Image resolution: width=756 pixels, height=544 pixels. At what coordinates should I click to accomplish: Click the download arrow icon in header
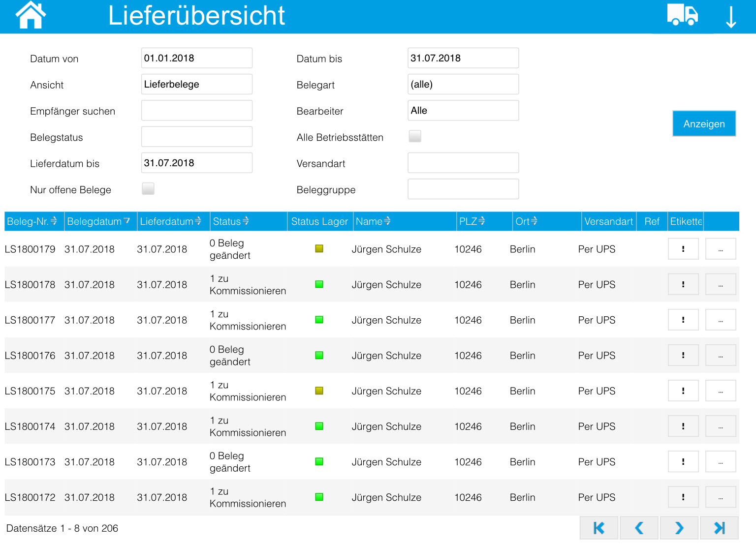pyautogui.click(x=731, y=16)
